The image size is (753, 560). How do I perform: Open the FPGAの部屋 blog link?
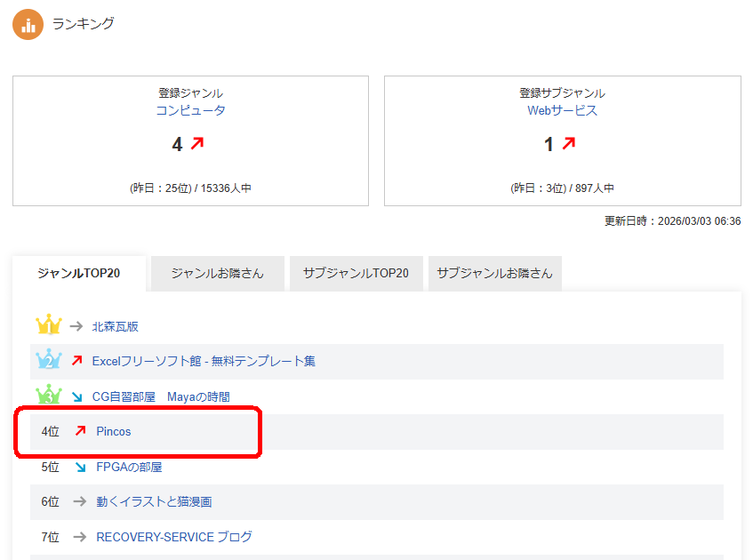(x=129, y=467)
